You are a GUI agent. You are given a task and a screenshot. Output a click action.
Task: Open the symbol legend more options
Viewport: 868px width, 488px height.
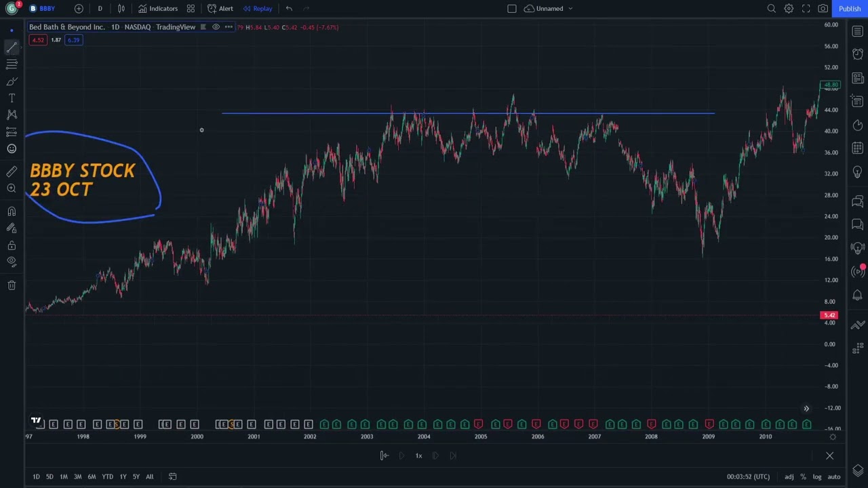229,27
